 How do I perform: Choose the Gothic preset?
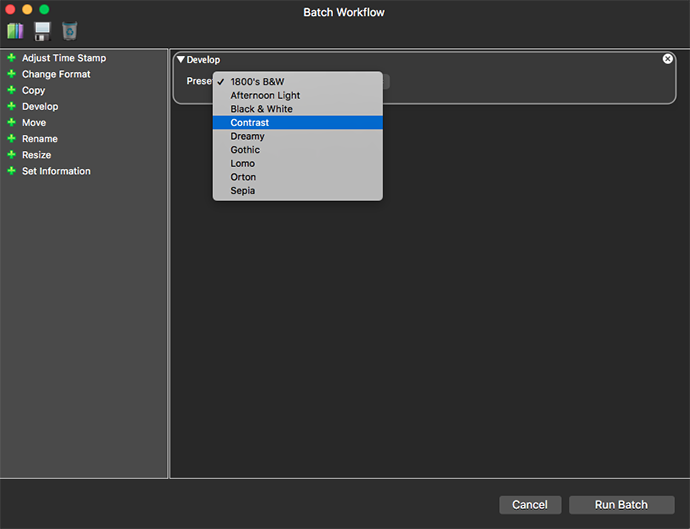coord(297,150)
